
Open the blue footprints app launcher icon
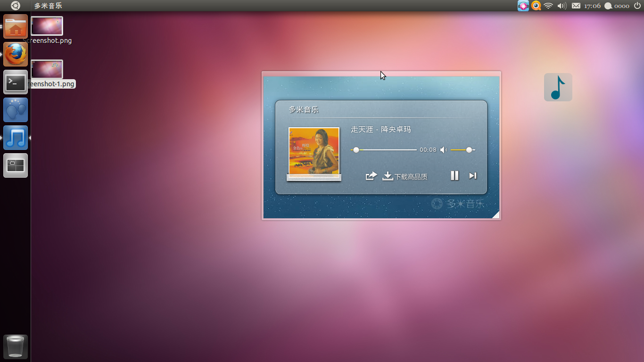coord(16,110)
